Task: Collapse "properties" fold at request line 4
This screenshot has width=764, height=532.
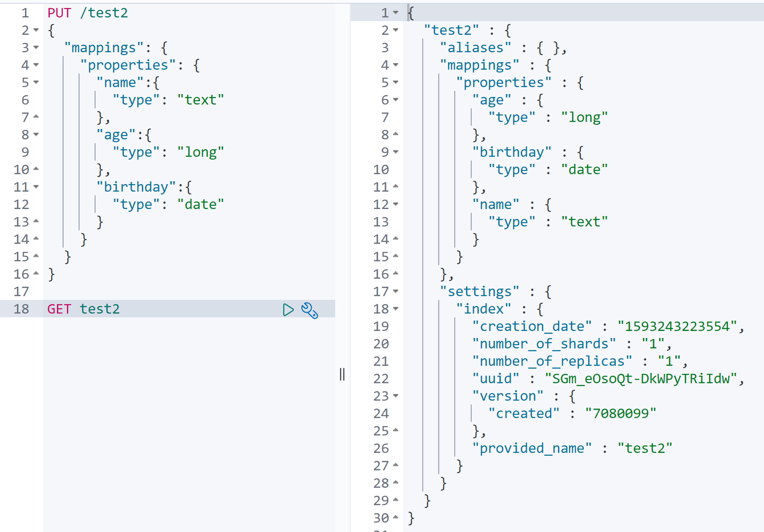Action: pos(36,65)
